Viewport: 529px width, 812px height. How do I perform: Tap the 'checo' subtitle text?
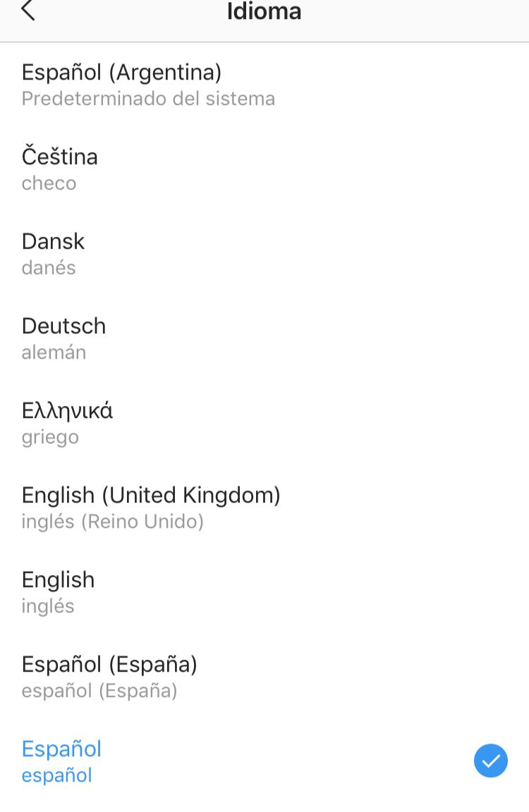point(49,183)
